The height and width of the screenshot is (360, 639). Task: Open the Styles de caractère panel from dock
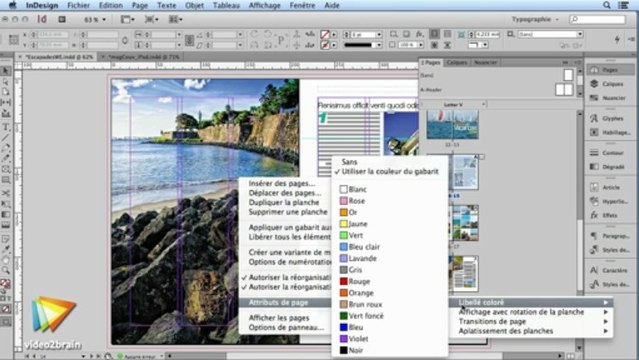[x=610, y=285]
